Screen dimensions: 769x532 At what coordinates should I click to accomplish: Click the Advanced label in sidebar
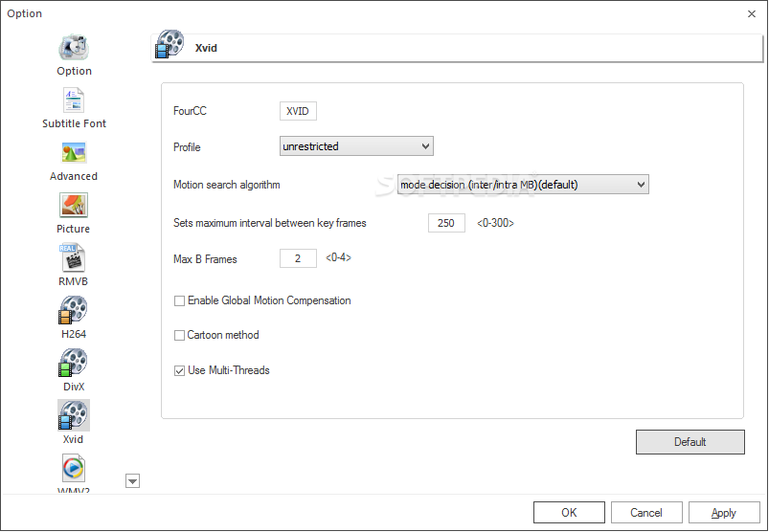74,176
